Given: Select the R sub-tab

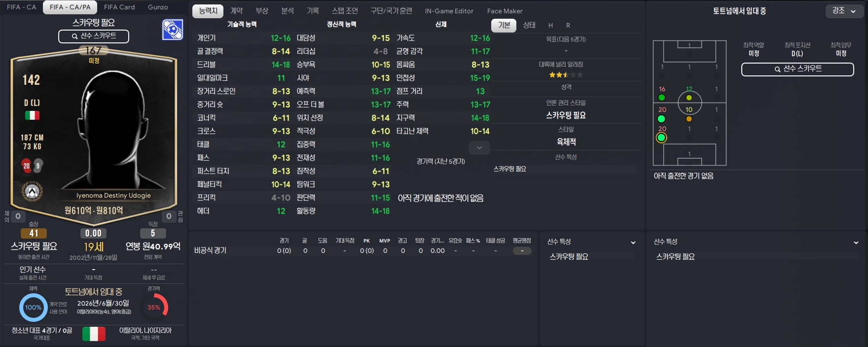Looking at the screenshot, I should point(568,25).
